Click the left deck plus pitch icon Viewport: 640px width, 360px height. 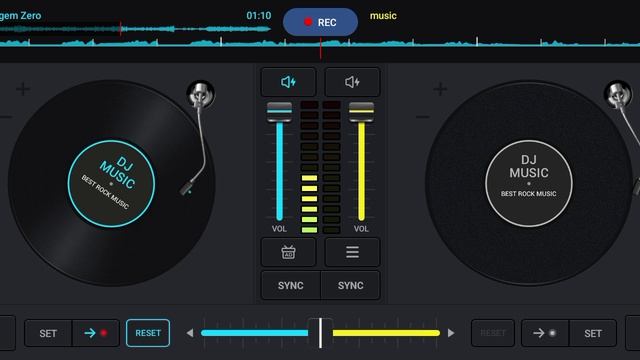pyautogui.click(x=23, y=89)
